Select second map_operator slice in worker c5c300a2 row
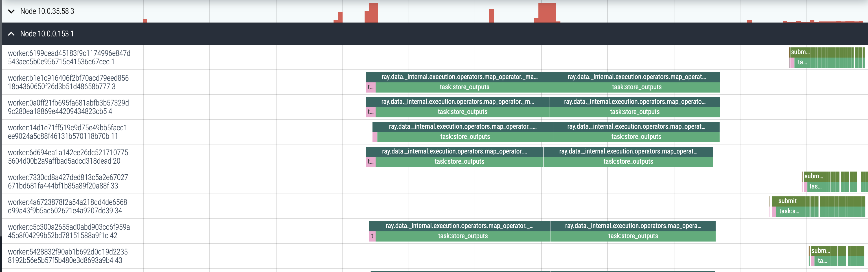 coord(633,226)
